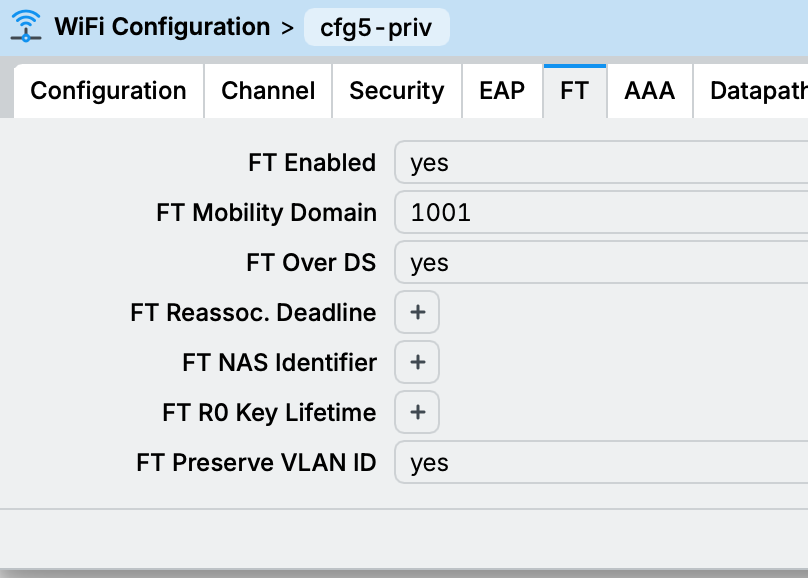Screen dimensions: 808x578
Task: Select the EAP tab
Action: tap(502, 91)
